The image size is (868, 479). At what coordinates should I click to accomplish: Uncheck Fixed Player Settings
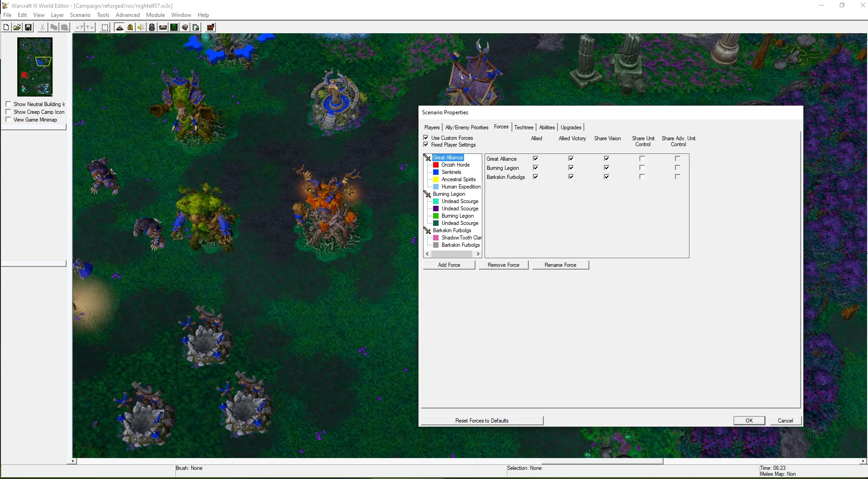click(x=426, y=144)
